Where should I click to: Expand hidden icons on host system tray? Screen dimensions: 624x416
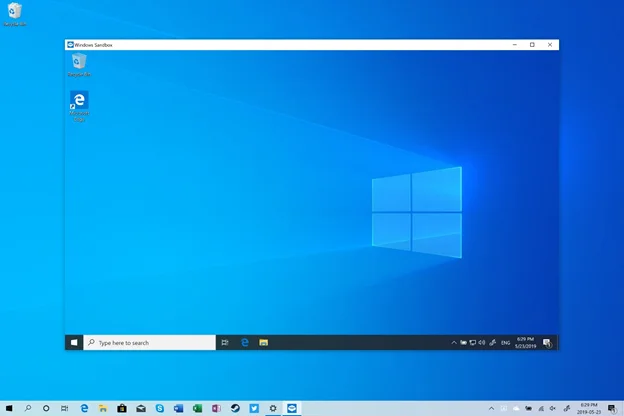[491, 408]
